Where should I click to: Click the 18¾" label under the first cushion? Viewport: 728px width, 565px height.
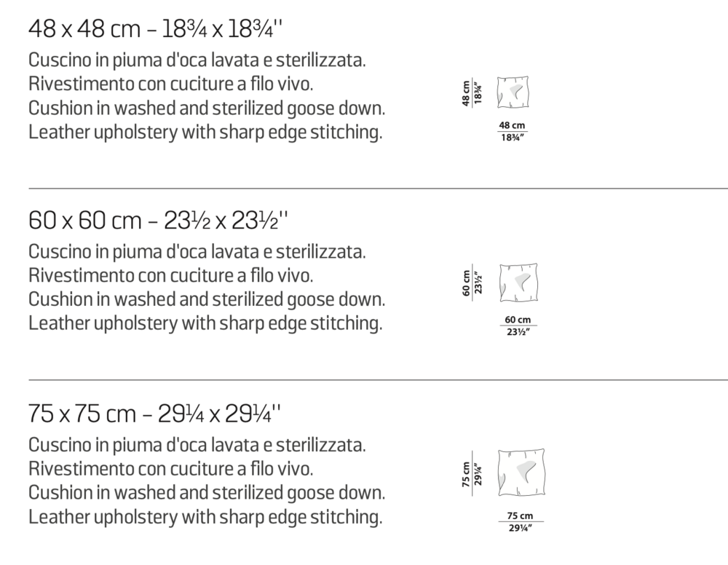[513, 138]
